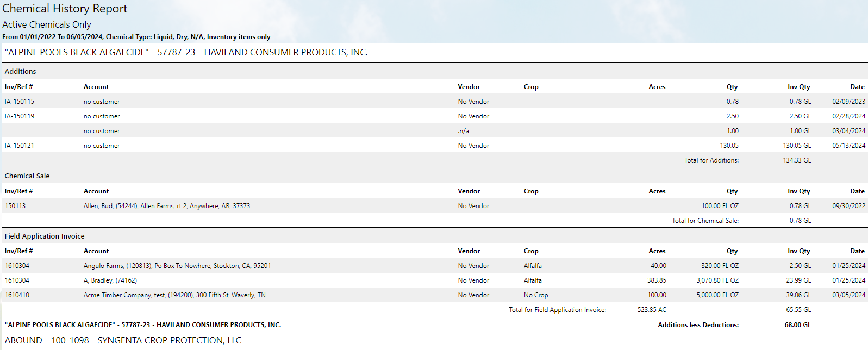Click the ABOUND - 100-1098 SYNGENTA product header

click(x=123, y=340)
